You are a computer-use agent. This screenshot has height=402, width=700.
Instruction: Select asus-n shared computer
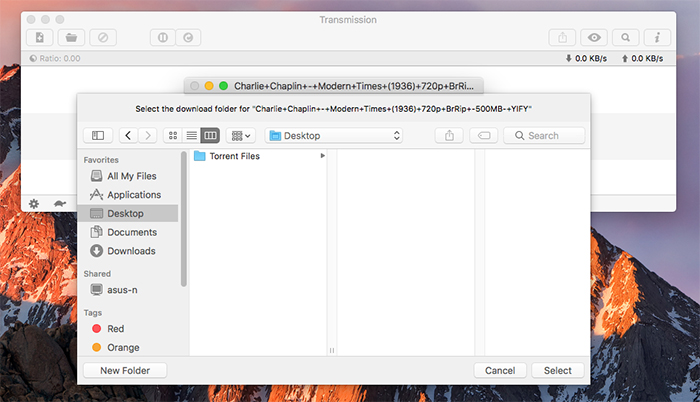(128, 290)
